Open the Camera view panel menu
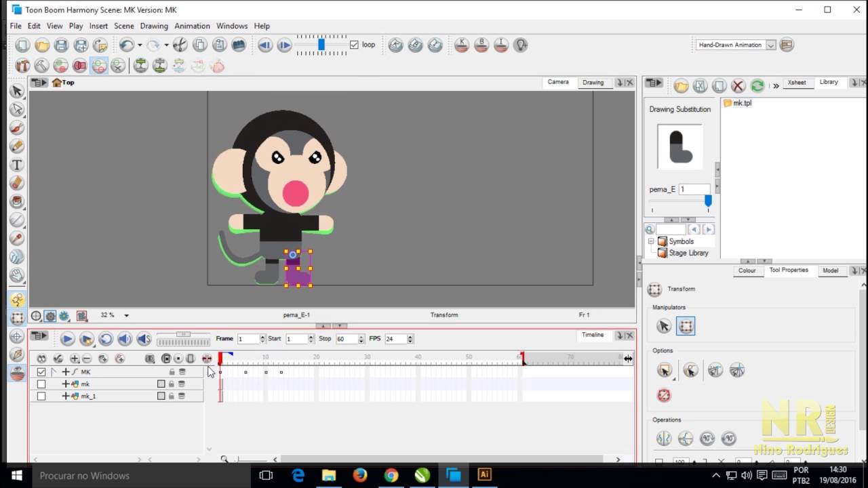Screen dimensions: 868x488 pos(39,83)
